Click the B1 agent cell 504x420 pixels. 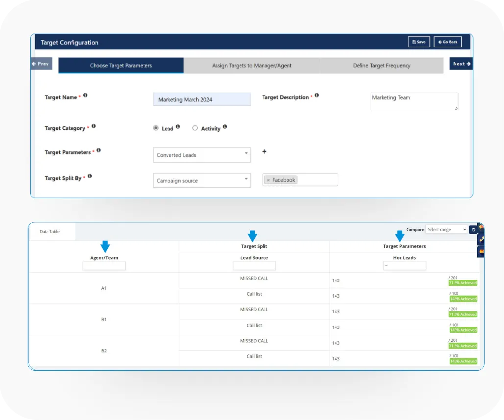coord(104,320)
